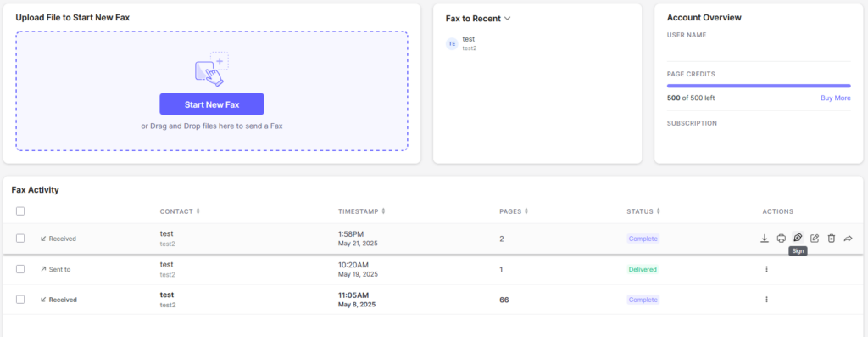Click the Sent to arrow icon
The height and width of the screenshot is (337, 868).
coord(43,269)
